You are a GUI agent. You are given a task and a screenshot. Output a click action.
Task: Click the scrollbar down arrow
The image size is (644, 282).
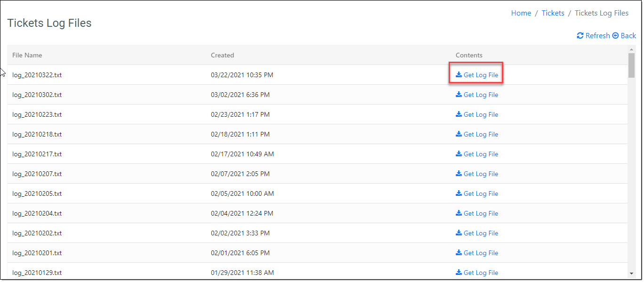pyautogui.click(x=631, y=273)
